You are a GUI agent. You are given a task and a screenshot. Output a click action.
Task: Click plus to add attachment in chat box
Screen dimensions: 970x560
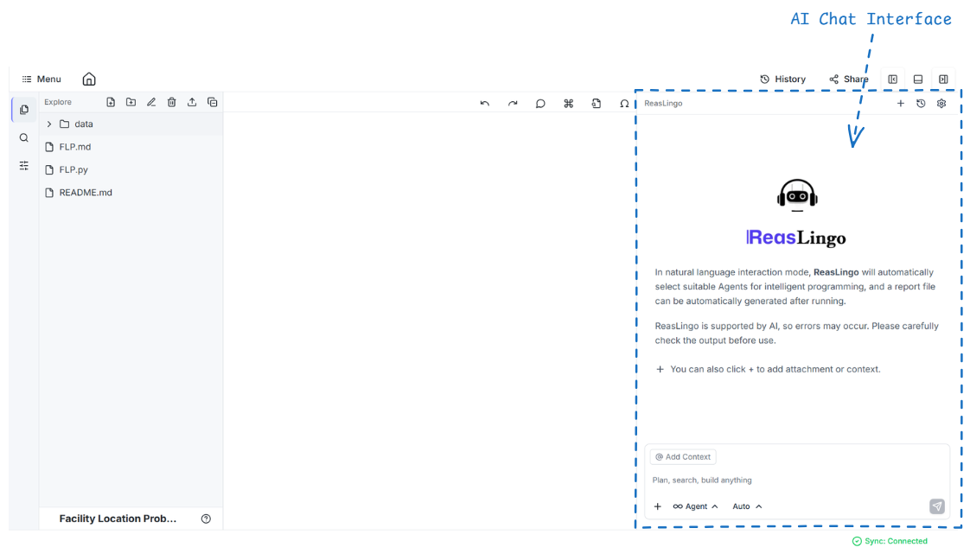pos(658,506)
